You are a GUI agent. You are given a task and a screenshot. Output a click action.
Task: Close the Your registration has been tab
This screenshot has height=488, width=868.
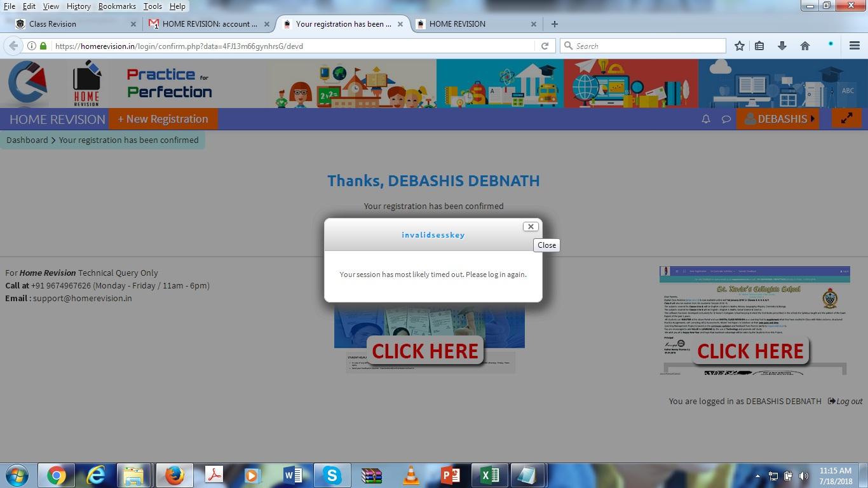[400, 24]
